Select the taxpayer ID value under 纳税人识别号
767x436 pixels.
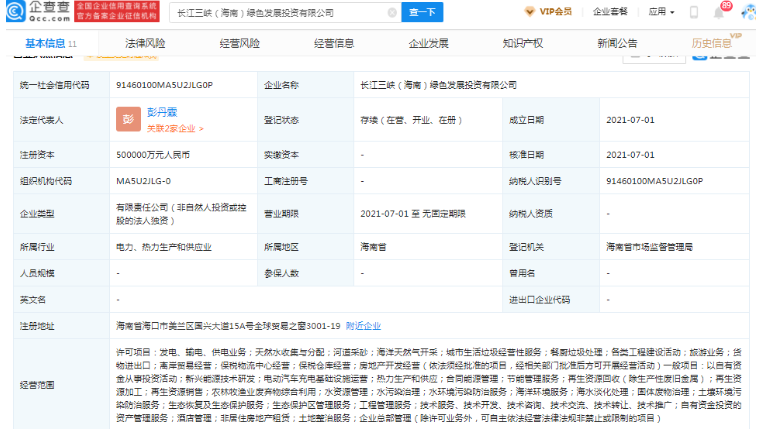pos(654,181)
